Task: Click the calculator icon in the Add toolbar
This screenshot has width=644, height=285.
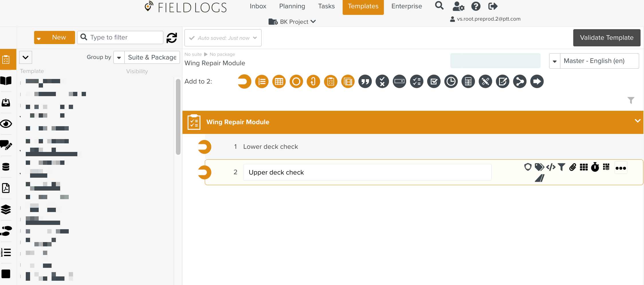Action: tap(468, 82)
